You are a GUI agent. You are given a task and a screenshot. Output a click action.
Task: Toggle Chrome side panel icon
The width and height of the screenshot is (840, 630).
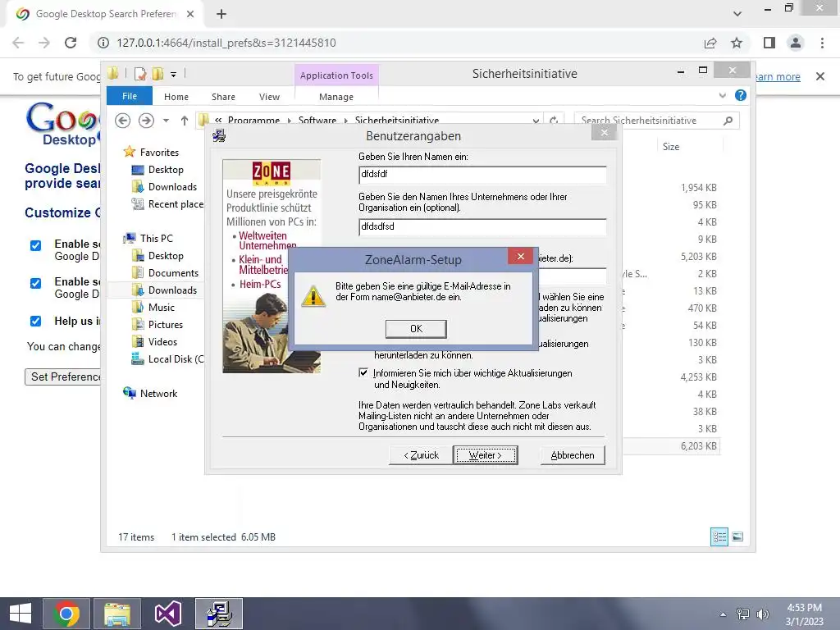click(769, 43)
